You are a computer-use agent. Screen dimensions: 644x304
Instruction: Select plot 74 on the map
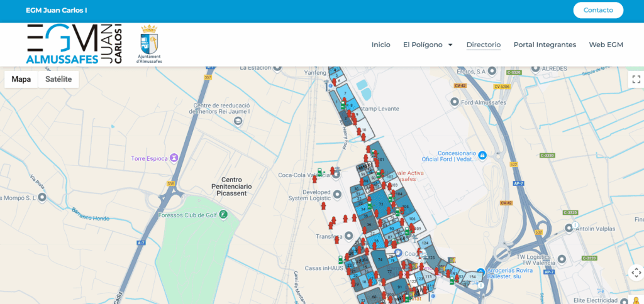[x=379, y=259]
